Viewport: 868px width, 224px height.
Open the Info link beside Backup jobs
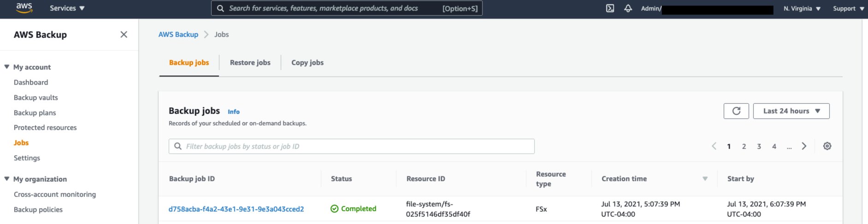coord(234,112)
